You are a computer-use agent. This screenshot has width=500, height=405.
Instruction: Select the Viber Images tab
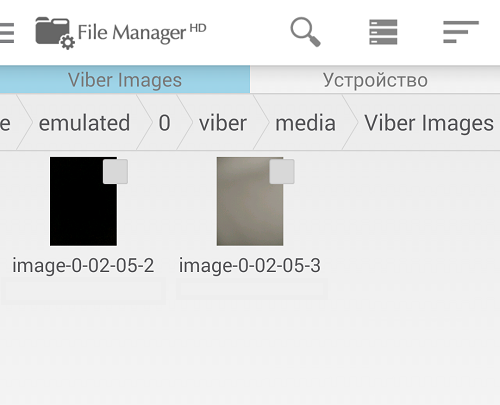[x=125, y=80]
